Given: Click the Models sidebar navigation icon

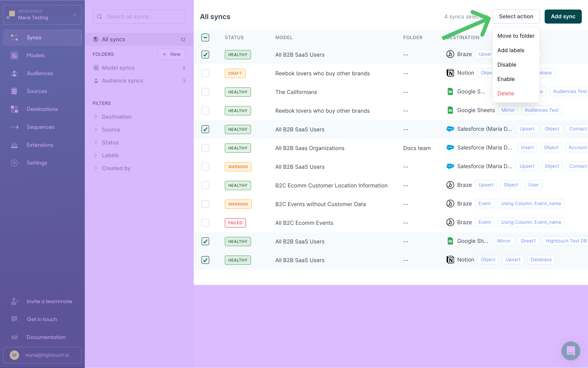Looking at the screenshot, I should pos(14,55).
